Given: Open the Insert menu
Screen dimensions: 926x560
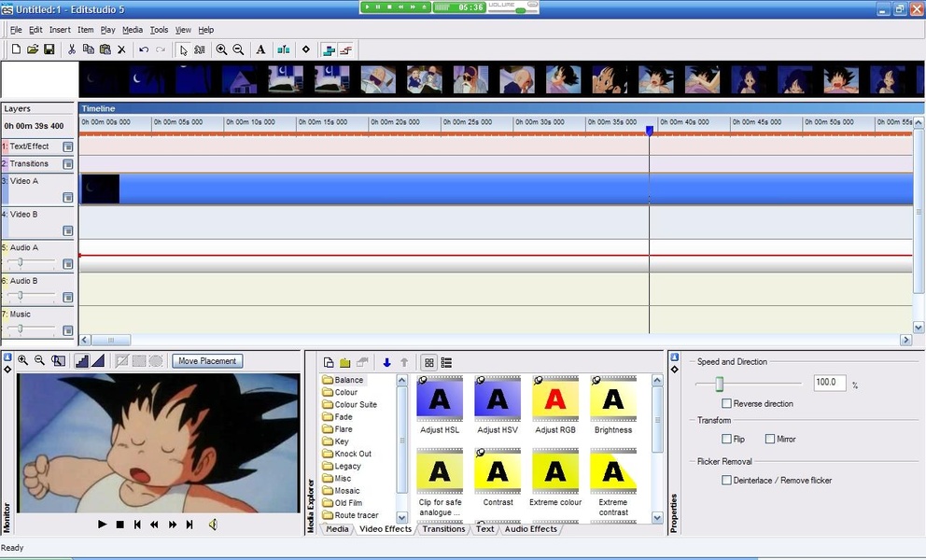Looking at the screenshot, I should pos(60,30).
